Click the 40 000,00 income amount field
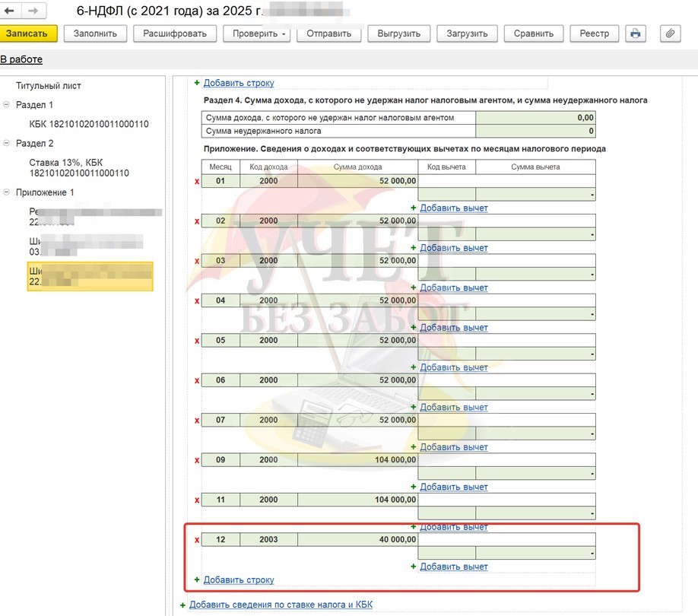698x616 pixels. [x=357, y=540]
